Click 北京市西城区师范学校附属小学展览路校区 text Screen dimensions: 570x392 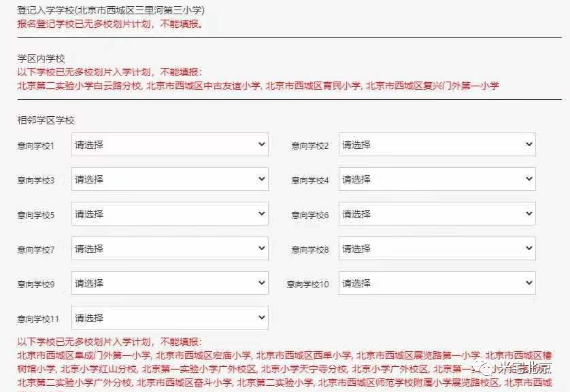click(x=409, y=382)
